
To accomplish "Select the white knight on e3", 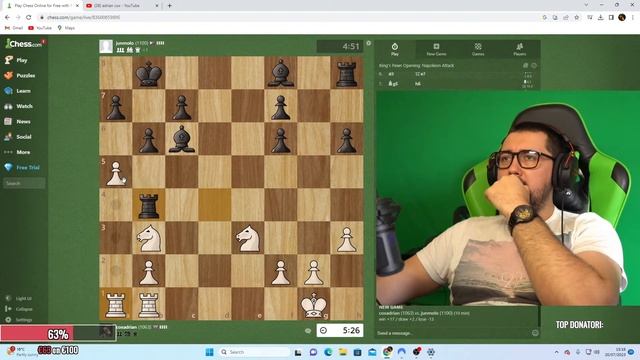I will 248,238.
